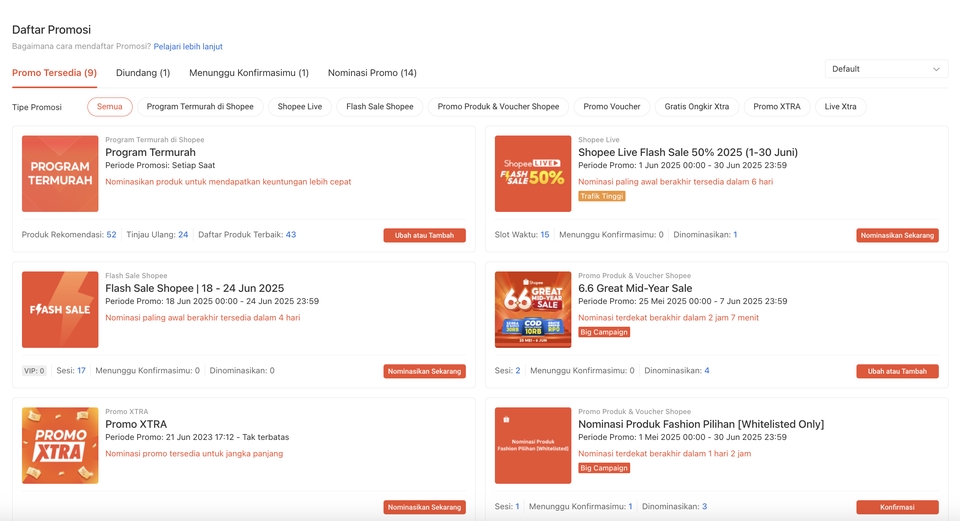The width and height of the screenshot is (960, 521).
Task: Open Dinominasikan count 1 for Shopee Live
Action: click(735, 234)
